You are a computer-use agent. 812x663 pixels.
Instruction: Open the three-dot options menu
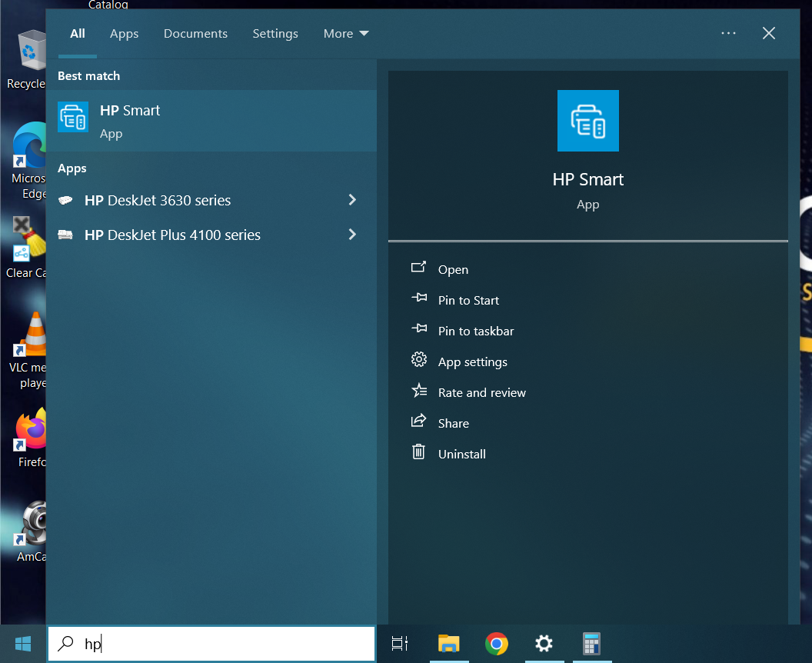(728, 33)
